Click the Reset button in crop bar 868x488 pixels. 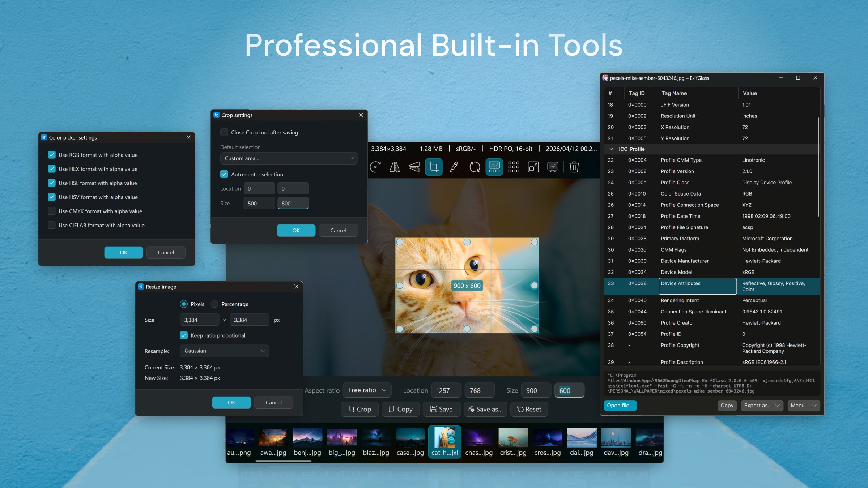(x=529, y=409)
